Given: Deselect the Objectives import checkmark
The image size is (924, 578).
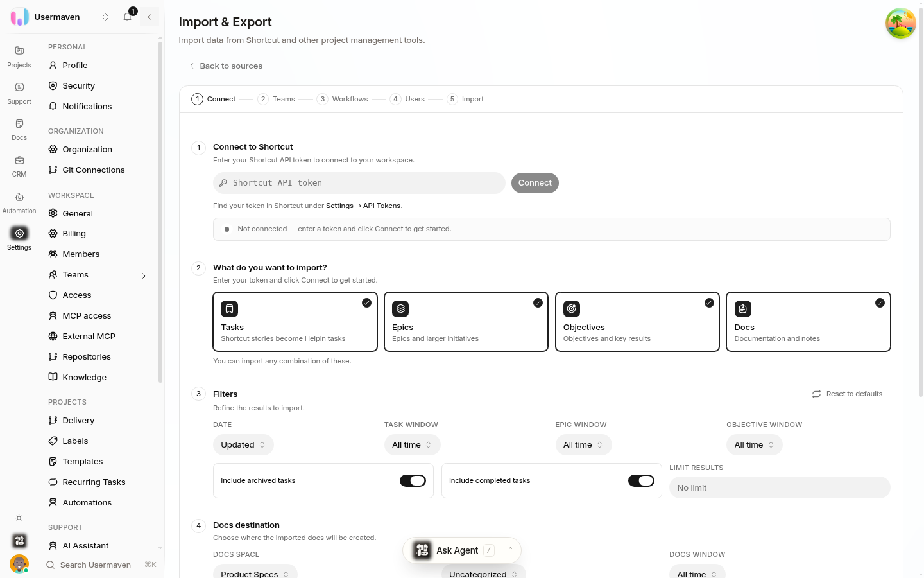Looking at the screenshot, I should click(x=709, y=303).
